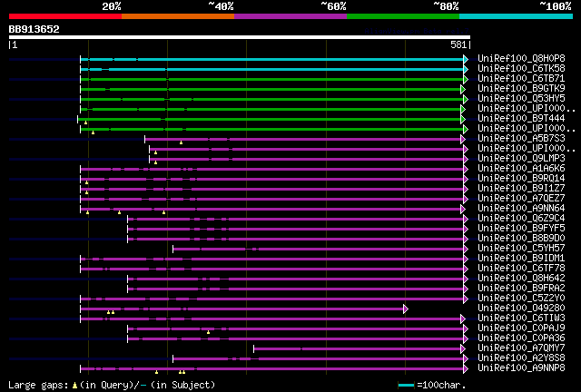Click the purple ~60% legend color band
This screenshot has height=392, width=581.
pos(290,16)
